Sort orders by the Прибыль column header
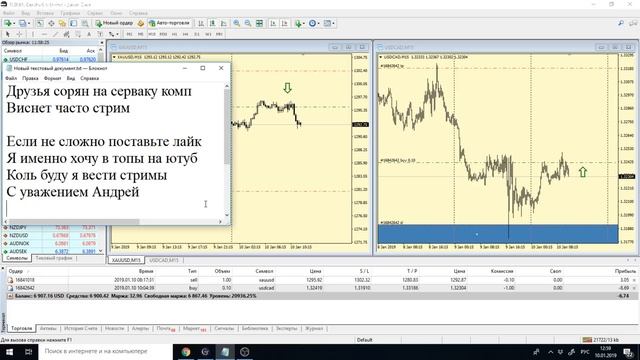The height and width of the screenshot is (360, 640). (625, 271)
